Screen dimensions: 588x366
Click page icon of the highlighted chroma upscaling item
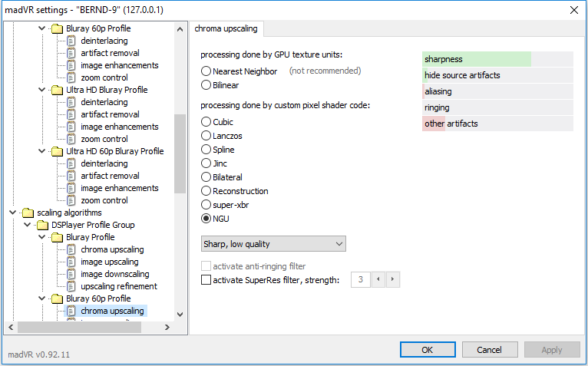71,311
